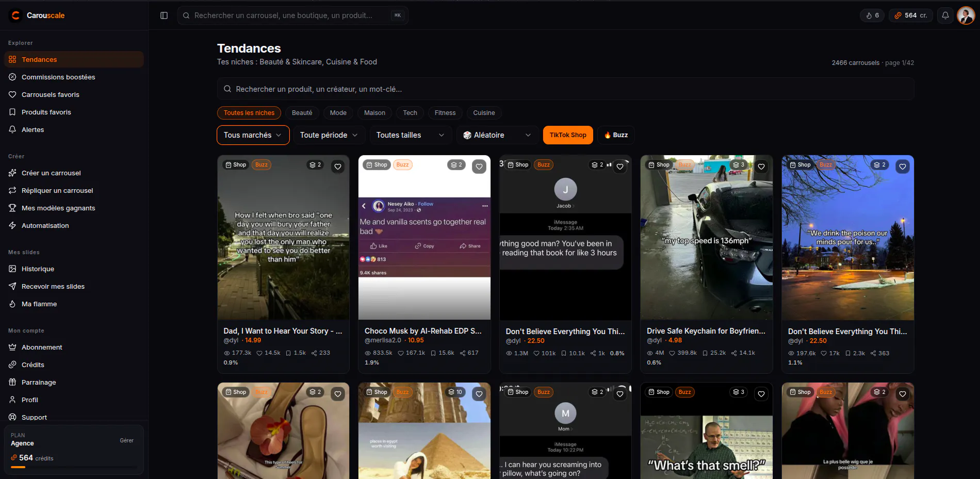This screenshot has width=980, height=479.
Task: Open Automatisation in sidebar
Action: [x=74, y=225]
